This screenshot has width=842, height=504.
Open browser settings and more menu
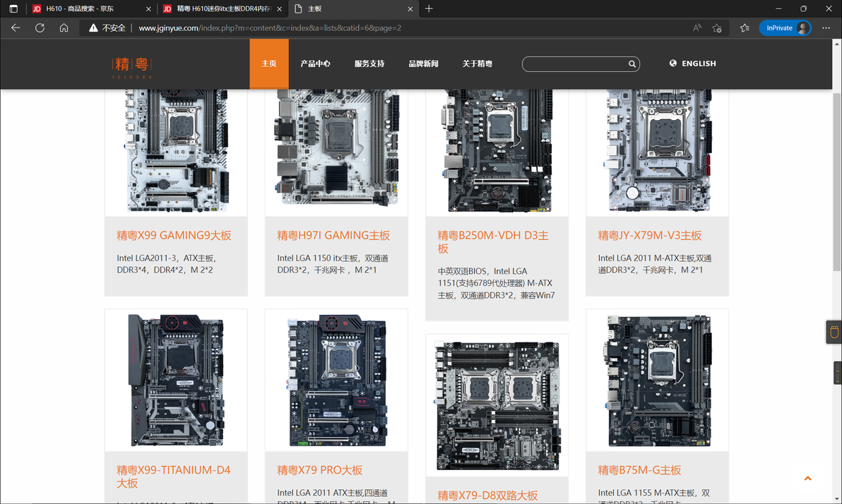(826, 28)
